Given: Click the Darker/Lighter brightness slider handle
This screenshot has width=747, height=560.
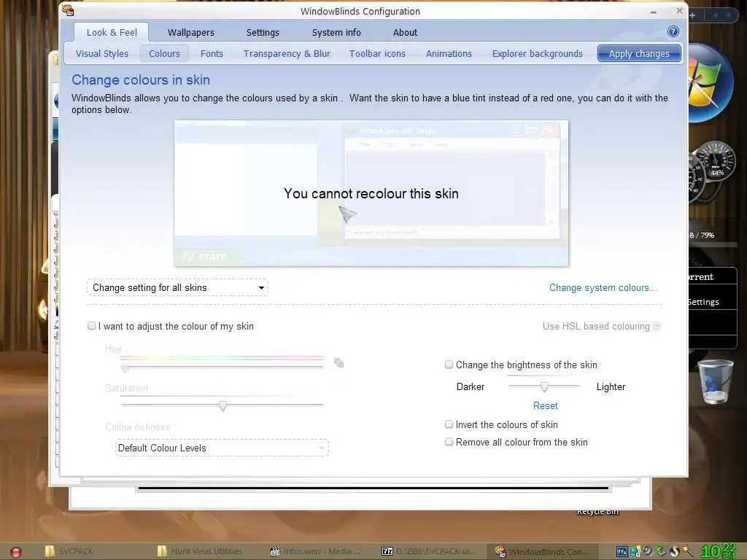Looking at the screenshot, I should 544,386.
